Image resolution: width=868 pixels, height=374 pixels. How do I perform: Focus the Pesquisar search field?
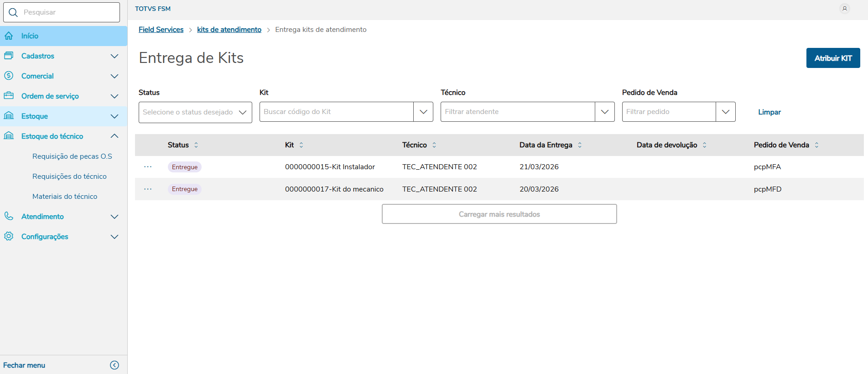pos(68,12)
